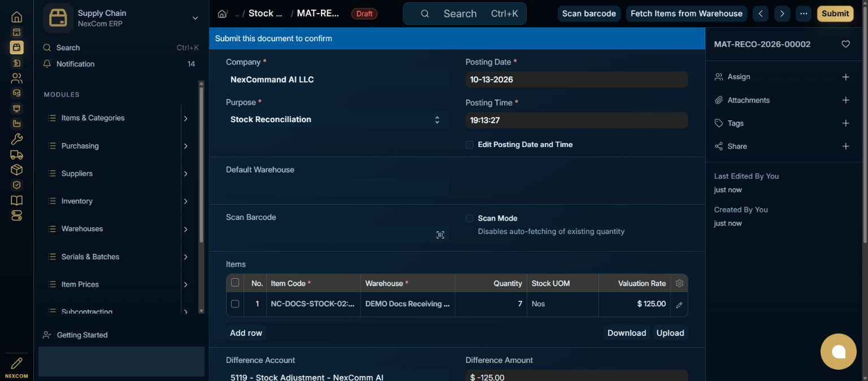Add an assignment with the Assign plus icon
Screen dimensions: 868x381
click(x=845, y=77)
